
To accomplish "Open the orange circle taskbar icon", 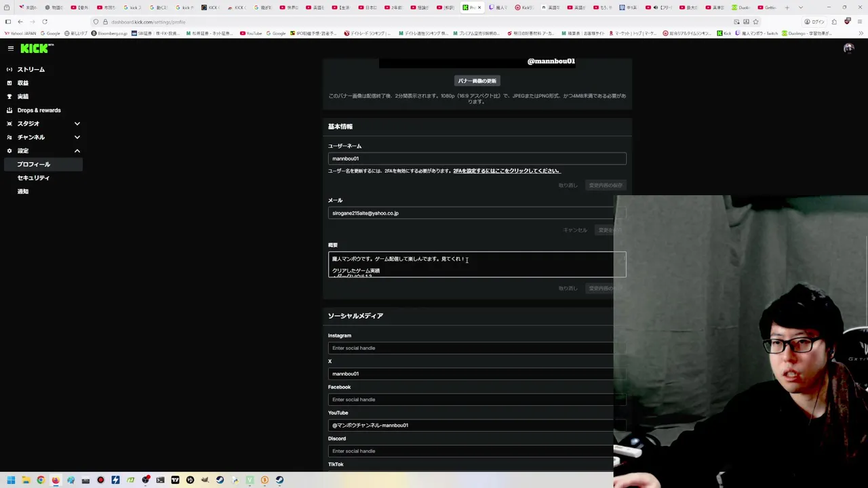I will tap(264, 480).
